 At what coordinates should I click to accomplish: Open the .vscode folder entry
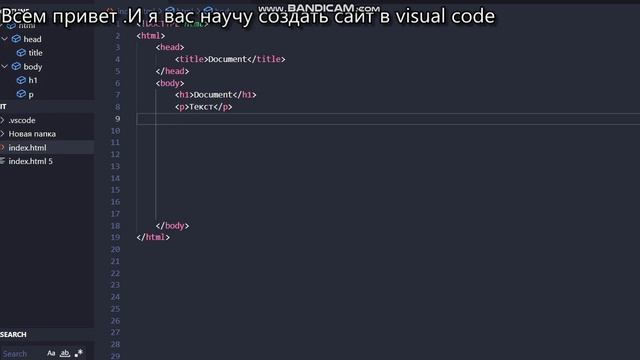coord(22,120)
